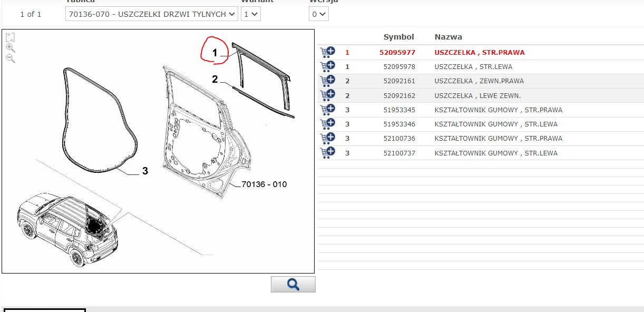The height and width of the screenshot is (312, 644).
Task: Open the Wersja dropdown showing 0
Action: [x=319, y=14]
